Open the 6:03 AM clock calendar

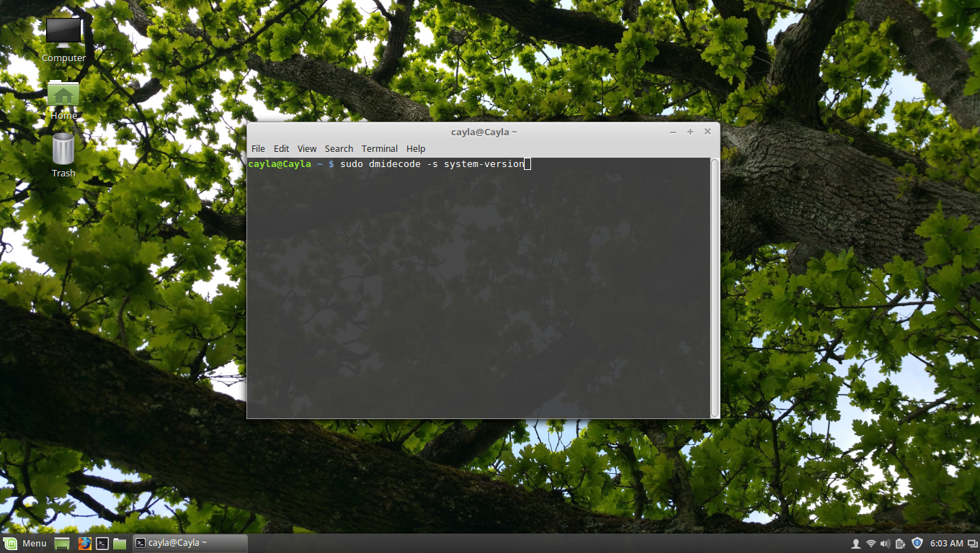[x=946, y=544]
